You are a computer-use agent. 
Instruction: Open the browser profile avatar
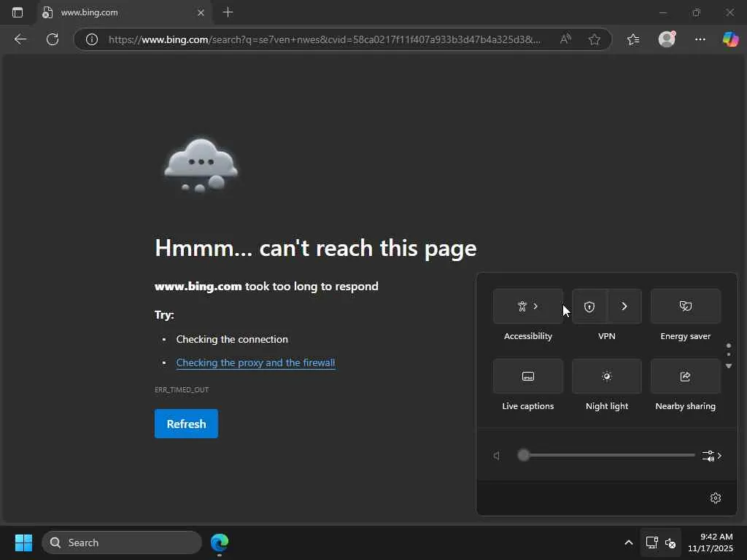click(x=667, y=39)
